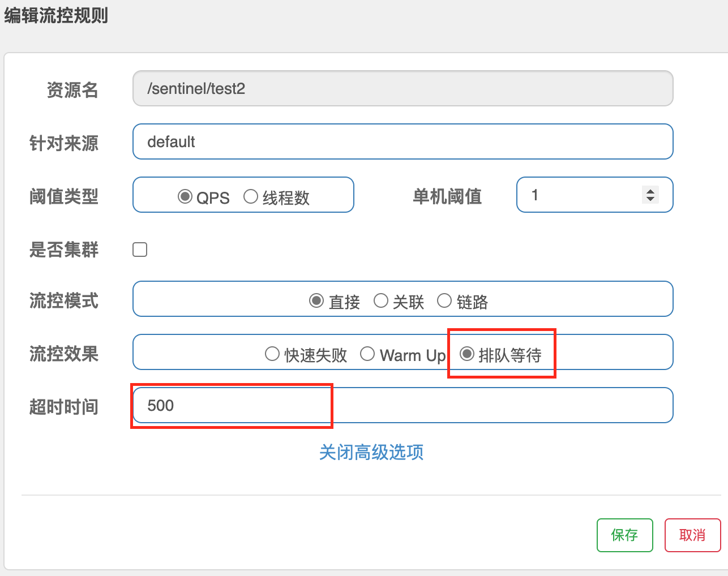Click the 流控效果 row label
The width and height of the screenshot is (728, 576).
tap(64, 354)
